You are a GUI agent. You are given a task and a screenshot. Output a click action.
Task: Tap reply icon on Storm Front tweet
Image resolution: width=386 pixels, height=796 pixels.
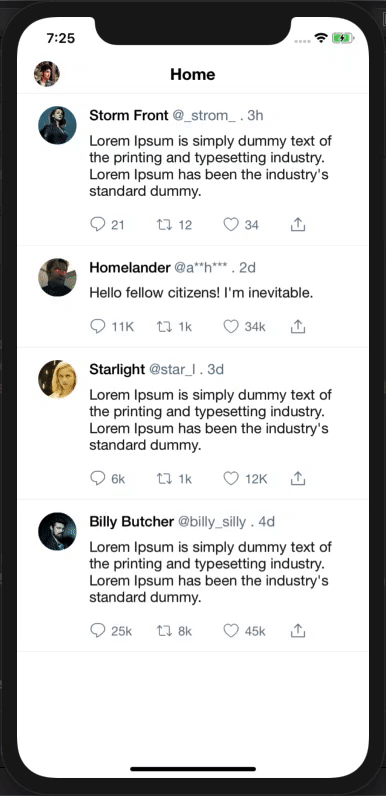(97, 224)
